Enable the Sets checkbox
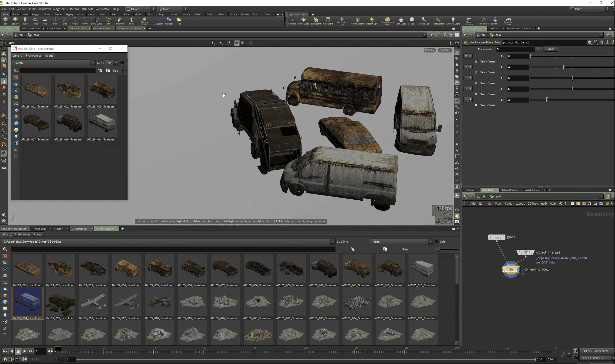The height and width of the screenshot is (364, 615). pos(437,242)
